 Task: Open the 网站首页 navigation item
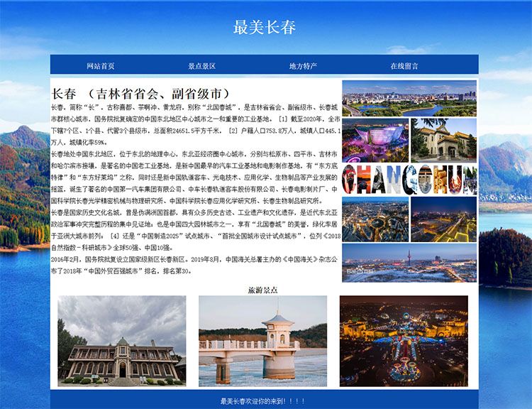pos(100,66)
